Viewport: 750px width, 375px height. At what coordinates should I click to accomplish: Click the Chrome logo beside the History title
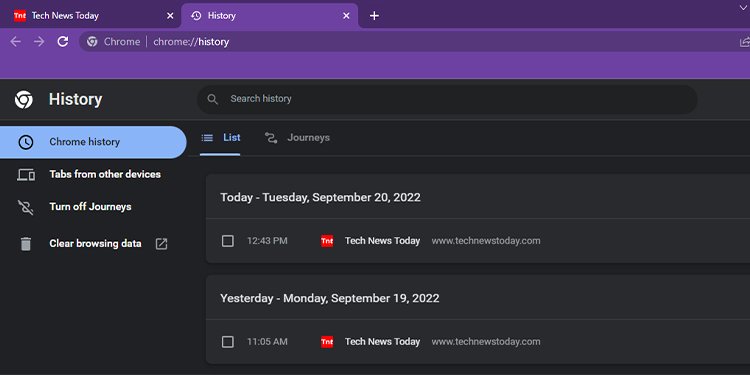click(23, 99)
